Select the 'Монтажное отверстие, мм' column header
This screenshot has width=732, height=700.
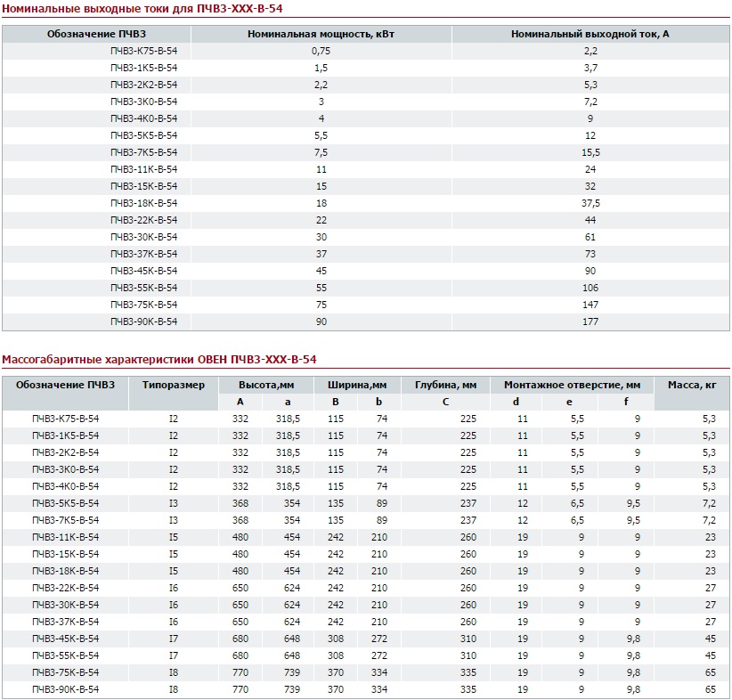pyautogui.click(x=572, y=386)
